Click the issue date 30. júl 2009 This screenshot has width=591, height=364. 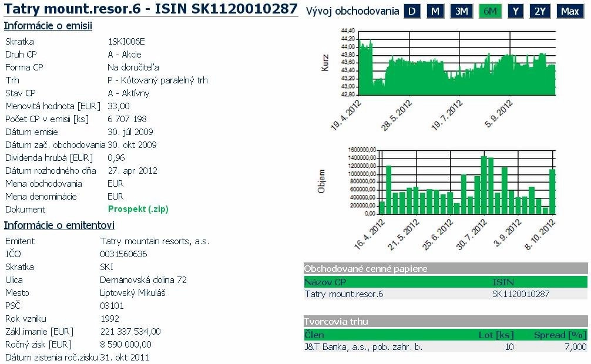coord(130,132)
